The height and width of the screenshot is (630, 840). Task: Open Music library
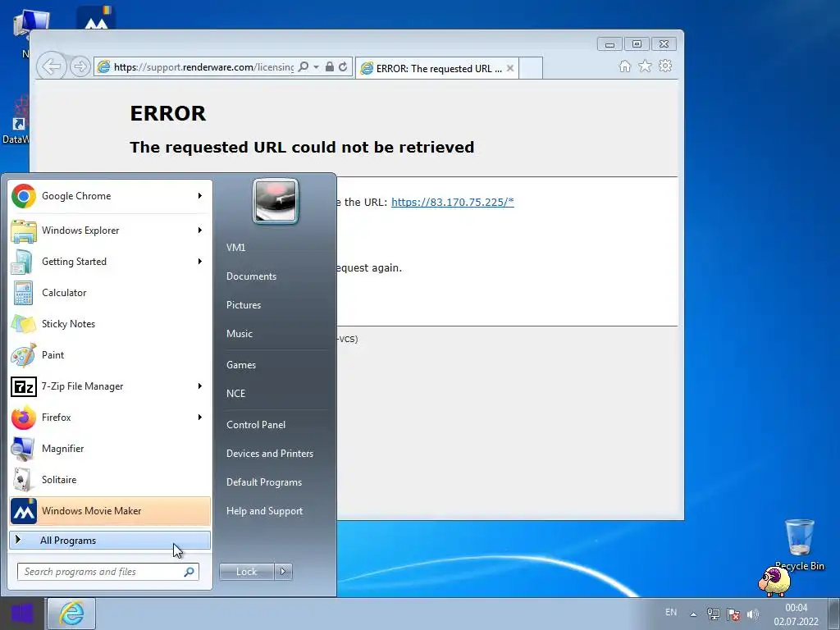240,334
